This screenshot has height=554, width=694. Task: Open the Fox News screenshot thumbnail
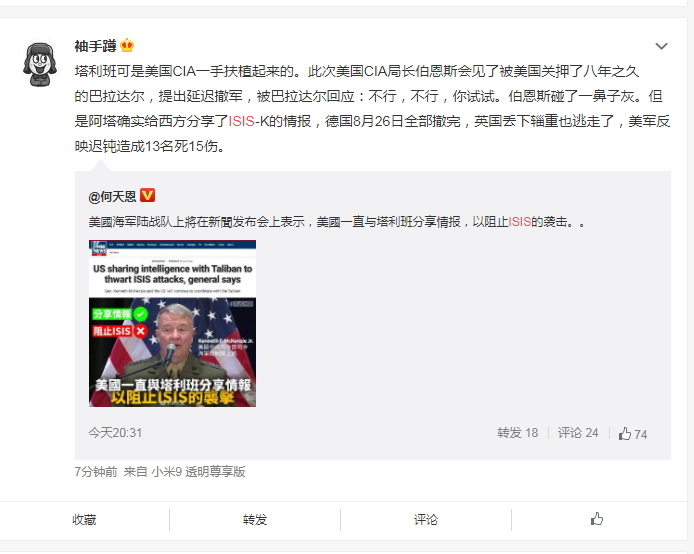(x=172, y=323)
